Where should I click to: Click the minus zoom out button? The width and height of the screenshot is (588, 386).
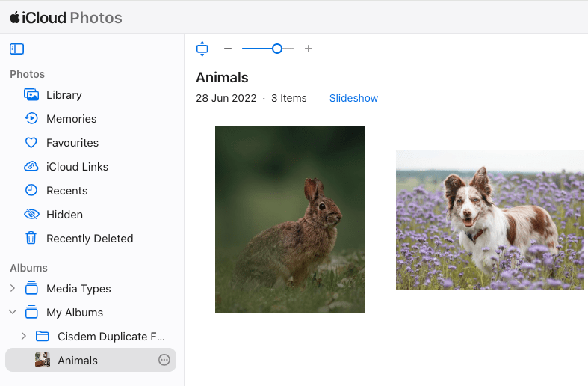click(228, 49)
